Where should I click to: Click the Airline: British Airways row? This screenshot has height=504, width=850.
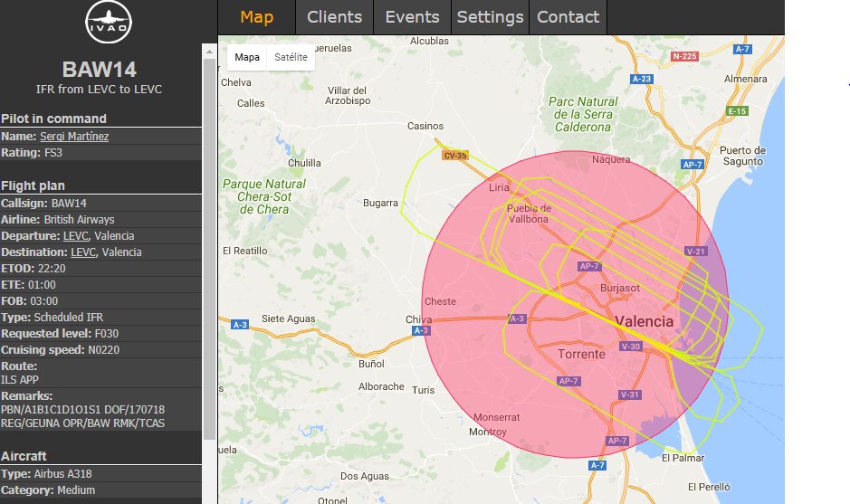tap(100, 220)
